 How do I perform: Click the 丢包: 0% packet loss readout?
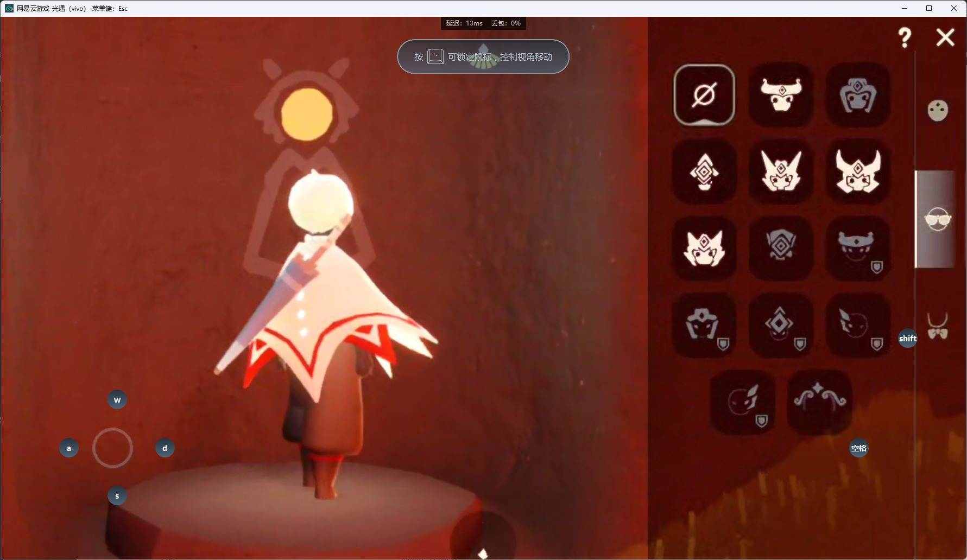(x=506, y=23)
